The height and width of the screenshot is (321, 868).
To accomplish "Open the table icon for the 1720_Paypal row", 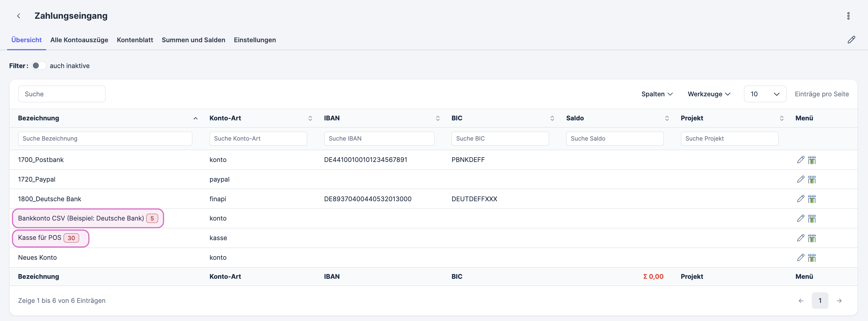I will click(x=812, y=179).
